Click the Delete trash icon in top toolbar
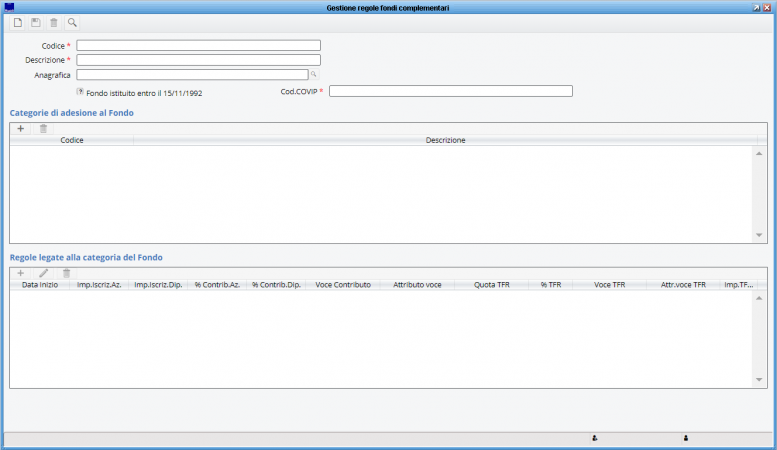Screen dimensions: 777x450 click(54, 23)
